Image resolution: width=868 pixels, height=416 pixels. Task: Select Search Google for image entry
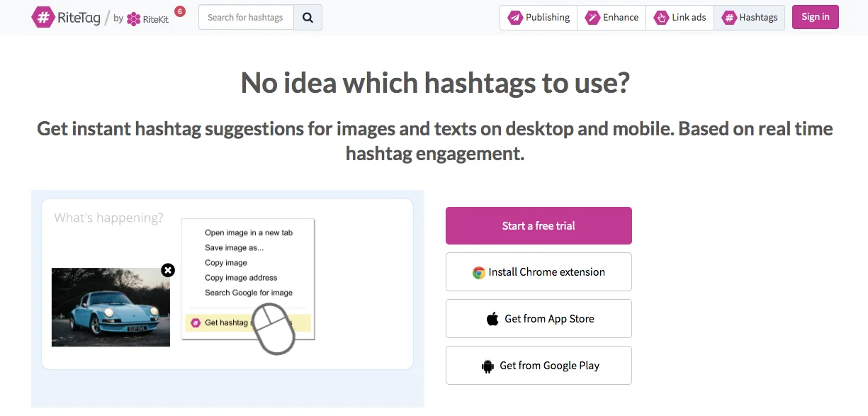(x=248, y=293)
